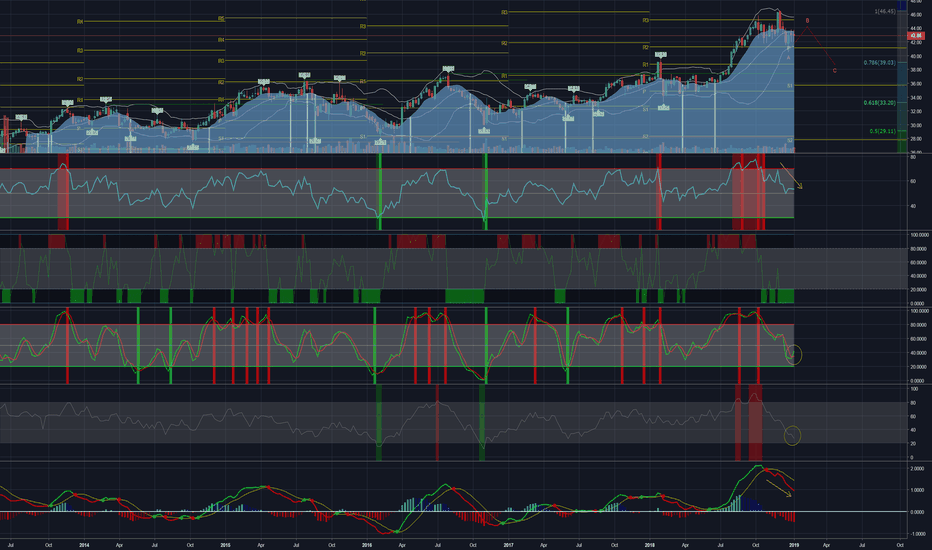This screenshot has height=550, width=932.
Task: Select the 1(46.45) Fibonacci level label
Action: point(884,11)
